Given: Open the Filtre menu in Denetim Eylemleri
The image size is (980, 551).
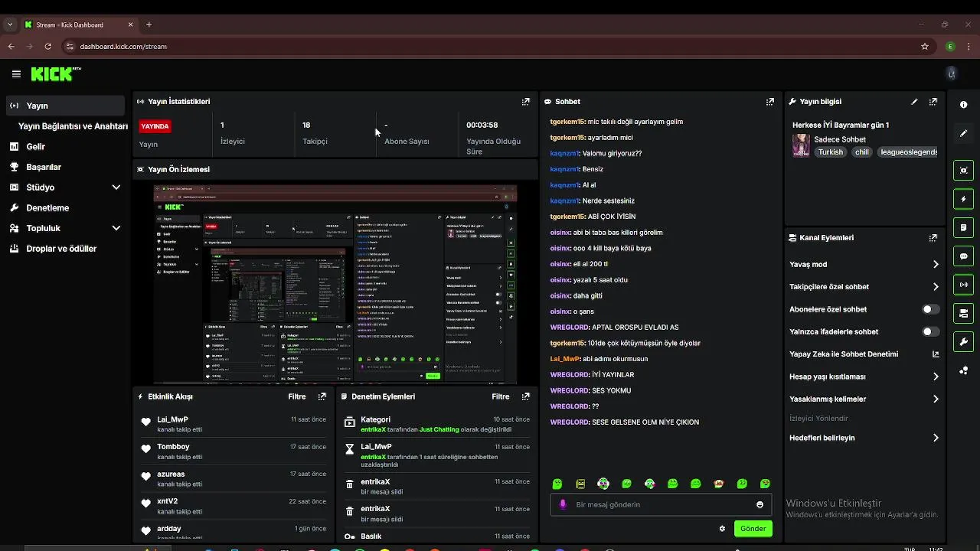Looking at the screenshot, I should [x=501, y=396].
